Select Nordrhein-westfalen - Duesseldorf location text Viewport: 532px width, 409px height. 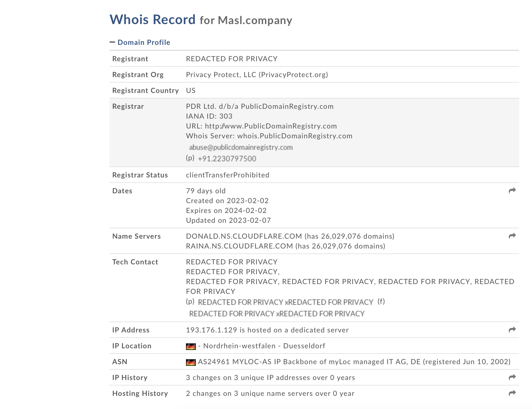point(264,346)
